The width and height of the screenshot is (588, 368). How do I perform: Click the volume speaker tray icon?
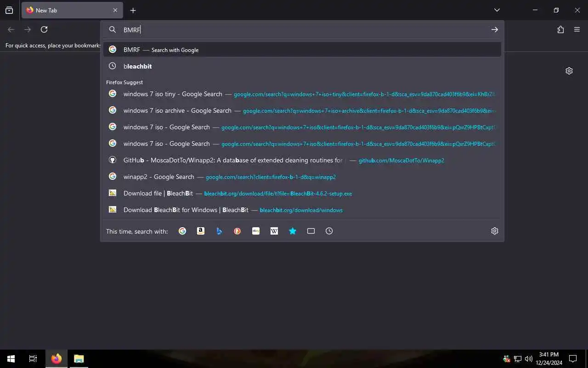529,359
